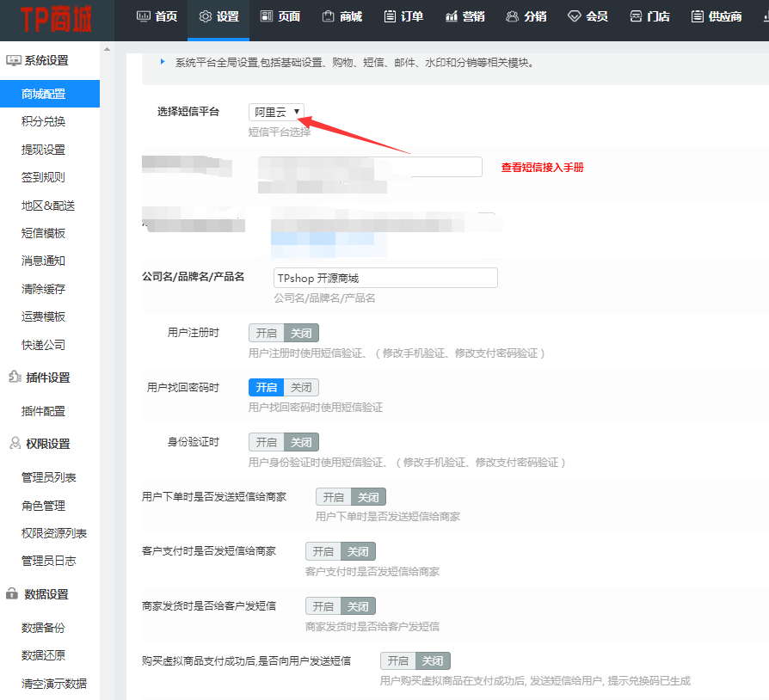Click the 设置 gear icon in top bar

tap(205, 16)
